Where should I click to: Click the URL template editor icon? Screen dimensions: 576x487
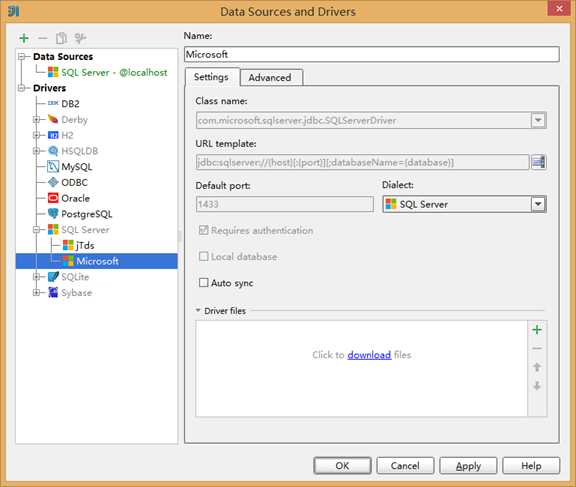[x=538, y=162]
